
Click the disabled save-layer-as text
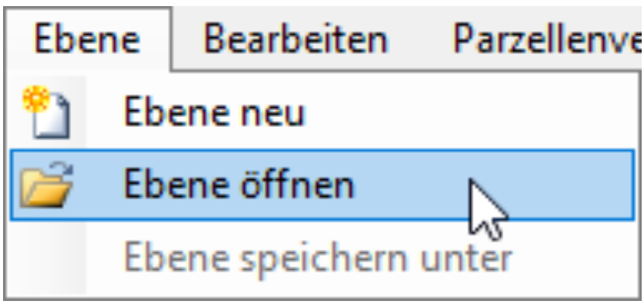319,257
